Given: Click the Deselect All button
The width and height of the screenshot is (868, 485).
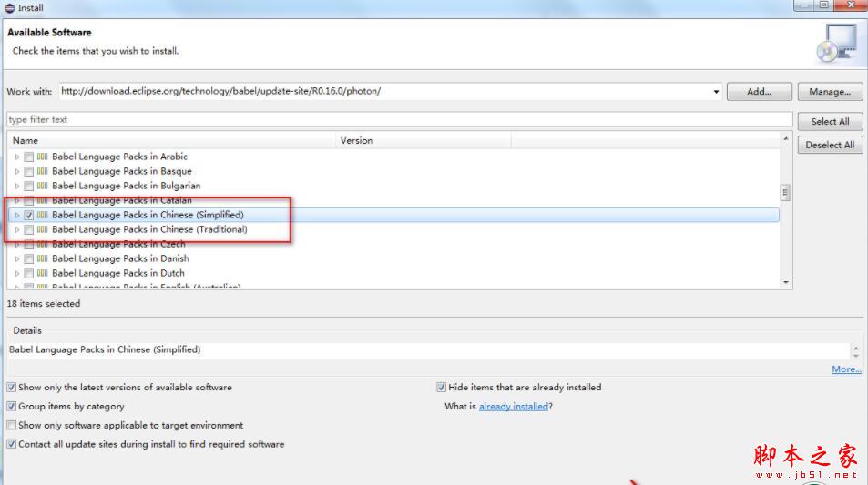Looking at the screenshot, I should click(x=830, y=145).
